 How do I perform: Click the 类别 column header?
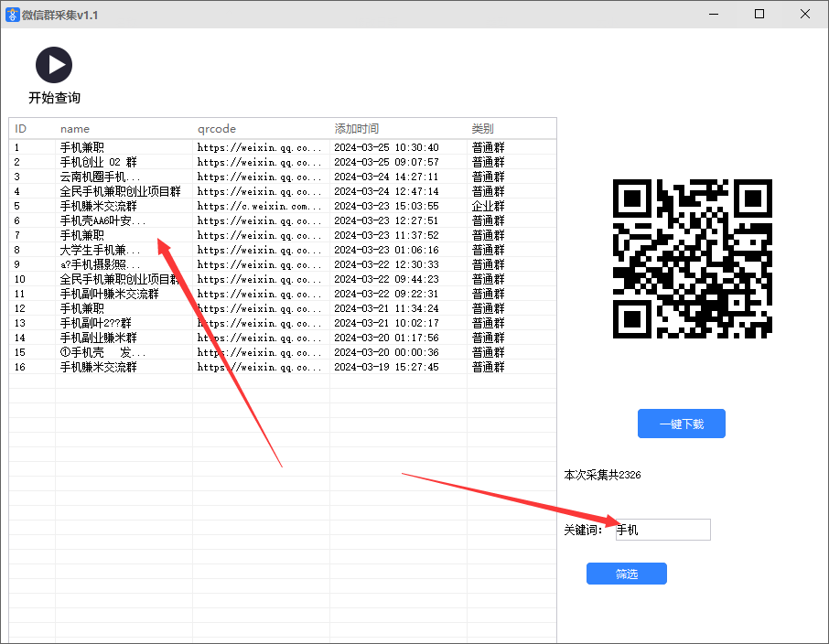[482, 129]
